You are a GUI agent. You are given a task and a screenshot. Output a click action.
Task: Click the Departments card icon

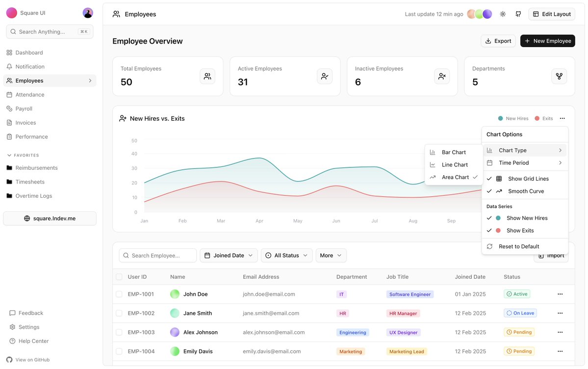(559, 76)
